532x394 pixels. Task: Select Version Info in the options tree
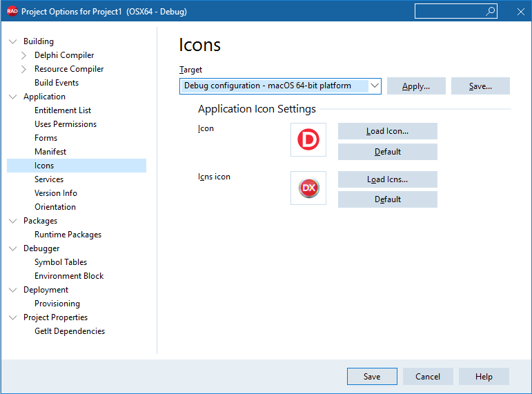pyautogui.click(x=56, y=193)
